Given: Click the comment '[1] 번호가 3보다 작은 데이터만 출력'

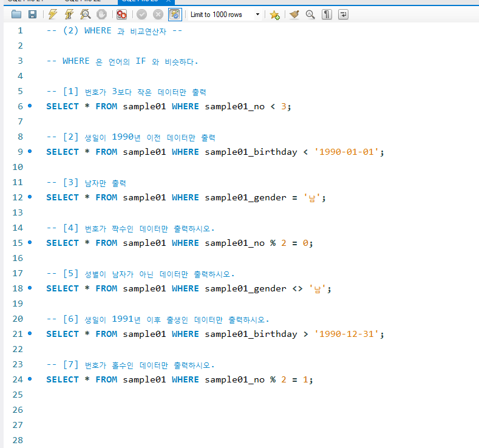Looking at the screenshot, I should [134, 92].
